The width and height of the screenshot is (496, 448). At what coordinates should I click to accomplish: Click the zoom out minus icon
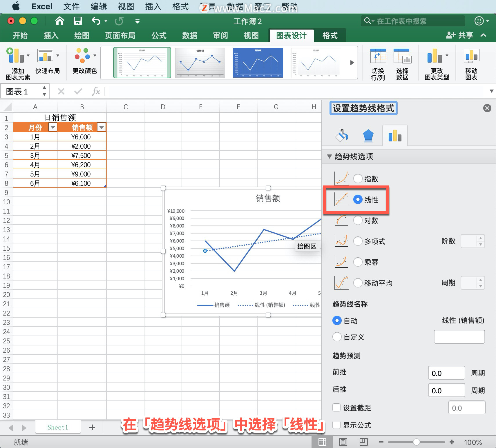(381, 442)
